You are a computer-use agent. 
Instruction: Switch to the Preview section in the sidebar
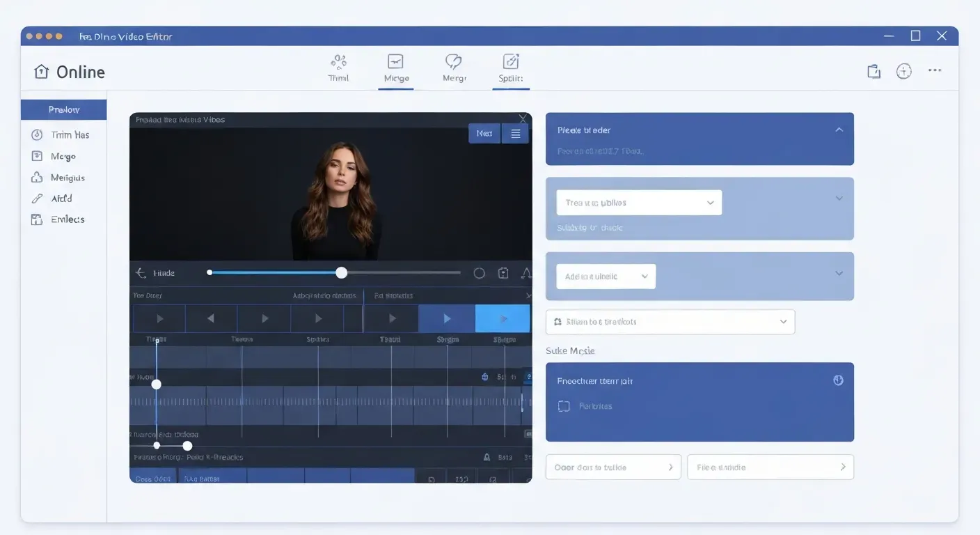coord(64,109)
